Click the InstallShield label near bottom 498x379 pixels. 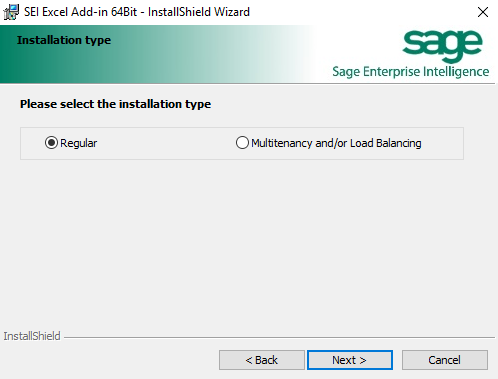pyautogui.click(x=32, y=336)
